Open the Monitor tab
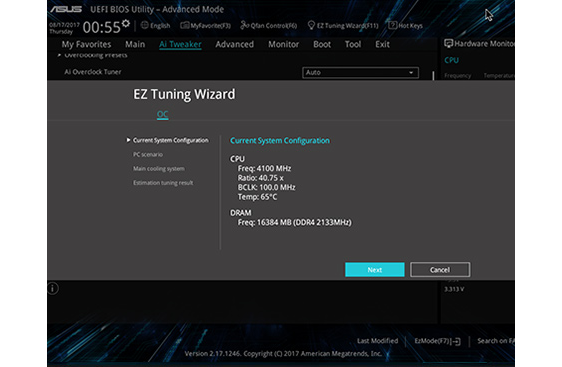The width and height of the screenshot is (562, 367). point(284,44)
